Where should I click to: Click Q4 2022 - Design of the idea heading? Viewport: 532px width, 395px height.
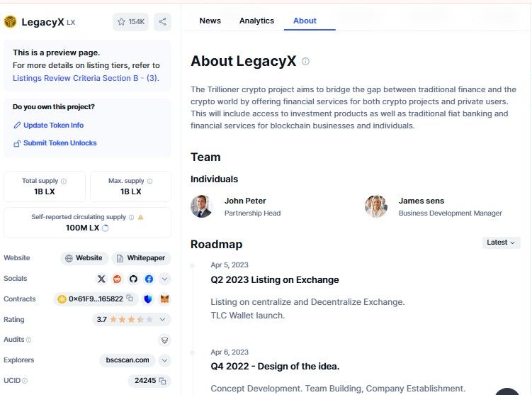(x=275, y=367)
